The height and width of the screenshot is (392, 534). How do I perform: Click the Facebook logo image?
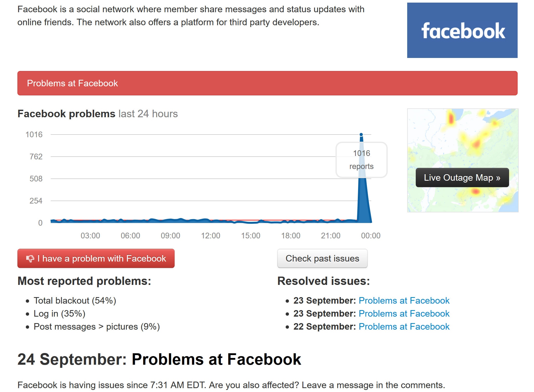pos(462,30)
